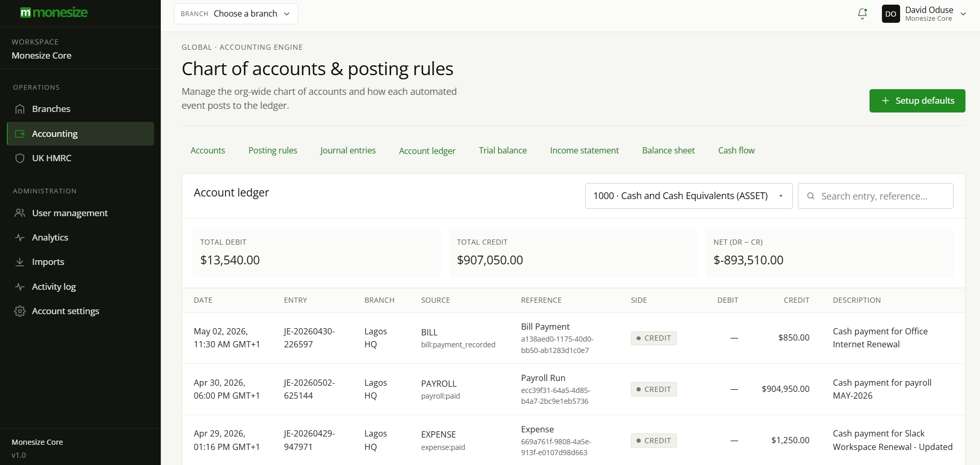The height and width of the screenshot is (465, 980).
Task: Open Branches in the sidebar
Action: tap(80, 109)
